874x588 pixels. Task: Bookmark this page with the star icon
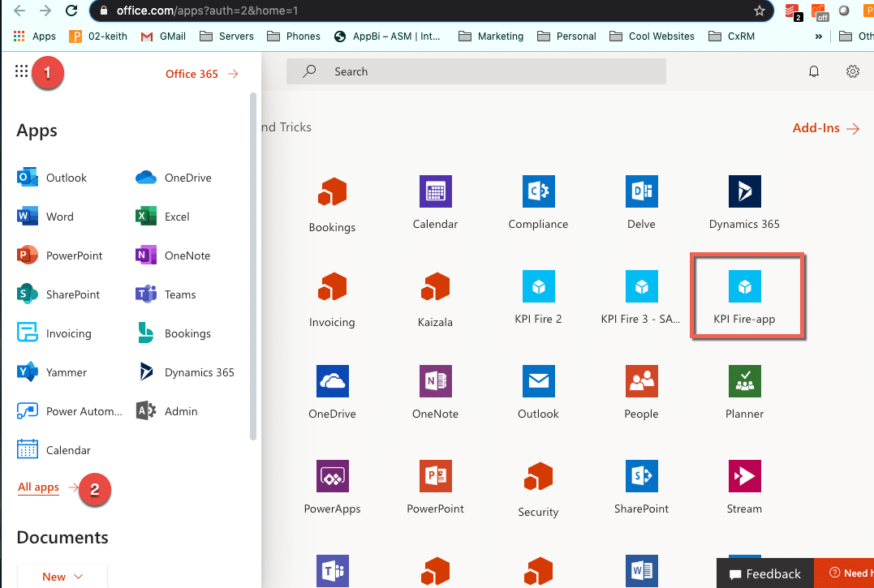[x=760, y=11]
